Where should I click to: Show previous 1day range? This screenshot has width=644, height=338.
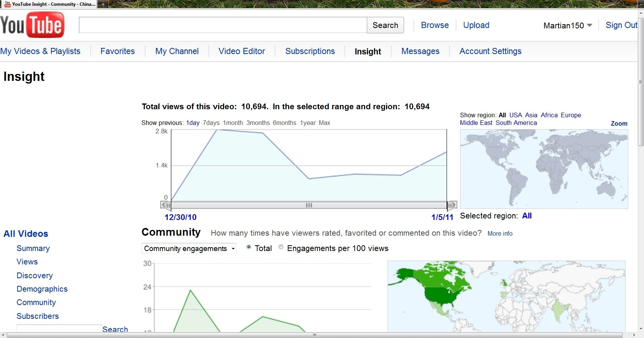pos(193,123)
